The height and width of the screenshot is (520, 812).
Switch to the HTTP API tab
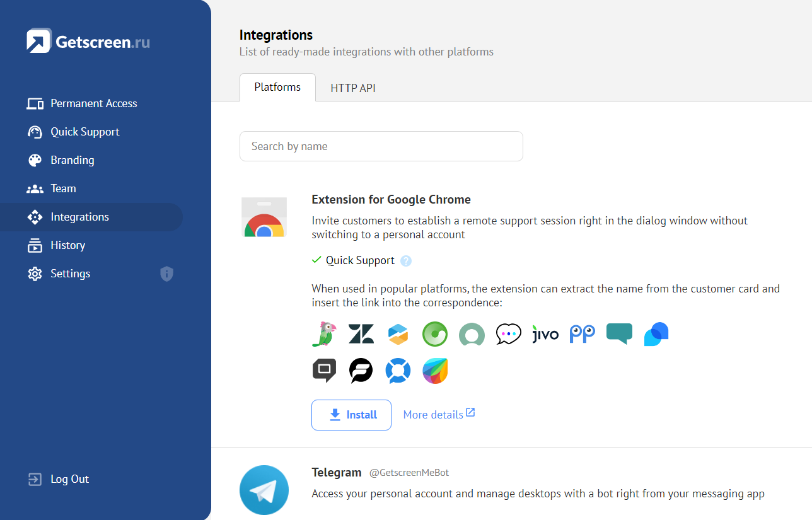click(x=353, y=88)
